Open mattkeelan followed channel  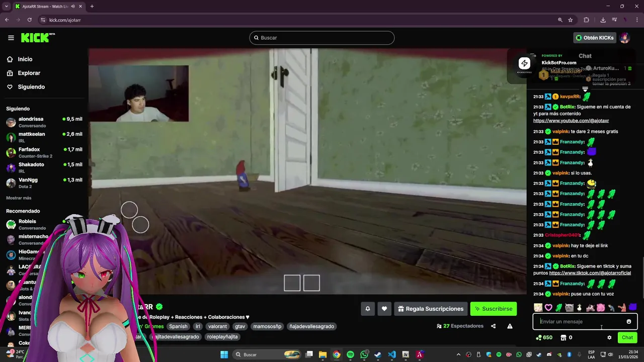point(44,137)
